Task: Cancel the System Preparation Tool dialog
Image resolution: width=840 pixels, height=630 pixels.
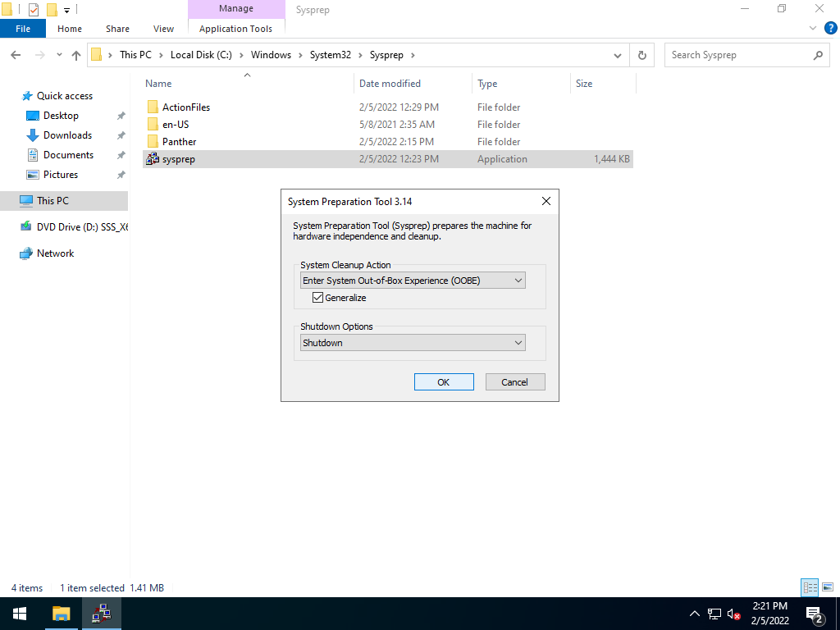Action: point(515,382)
